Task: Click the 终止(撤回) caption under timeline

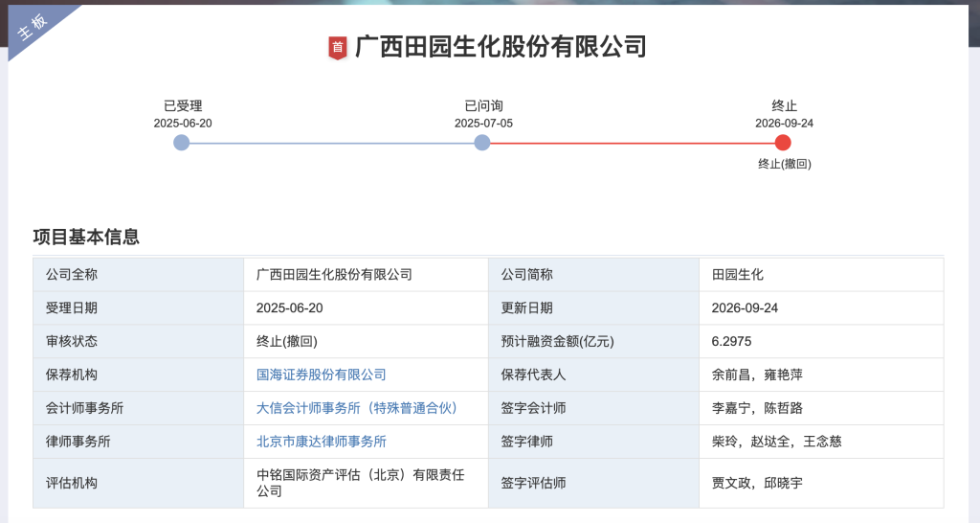Action: tap(785, 164)
